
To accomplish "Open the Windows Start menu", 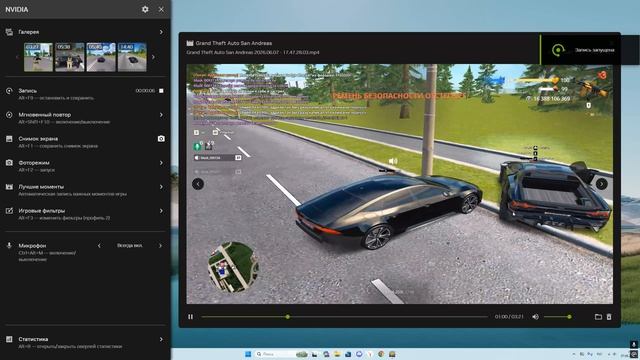I will pyautogui.click(x=248, y=354).
